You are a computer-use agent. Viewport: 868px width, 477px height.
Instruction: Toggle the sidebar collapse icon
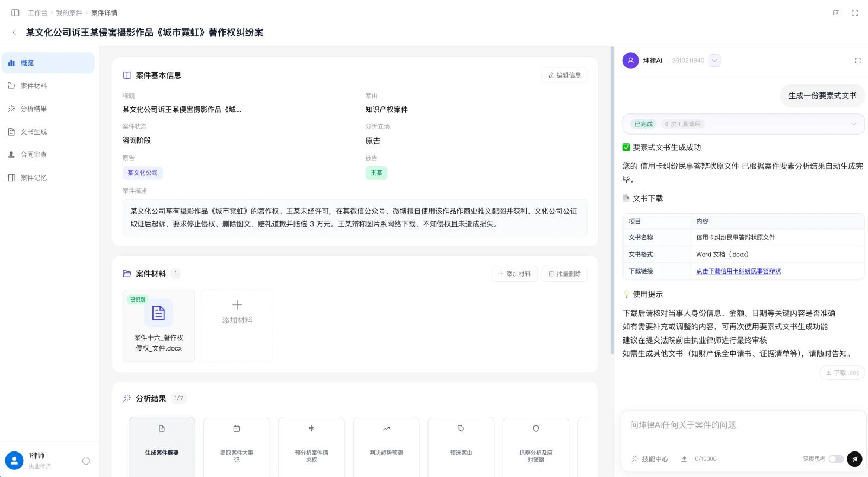[x=15, y=12]
